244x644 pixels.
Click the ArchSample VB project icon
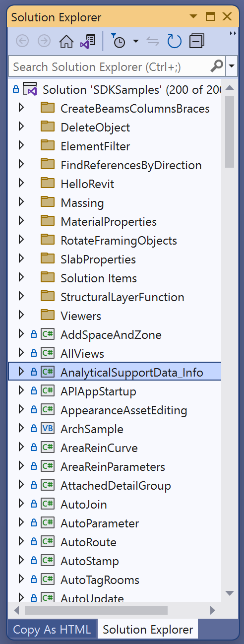(x=48, y=429)
